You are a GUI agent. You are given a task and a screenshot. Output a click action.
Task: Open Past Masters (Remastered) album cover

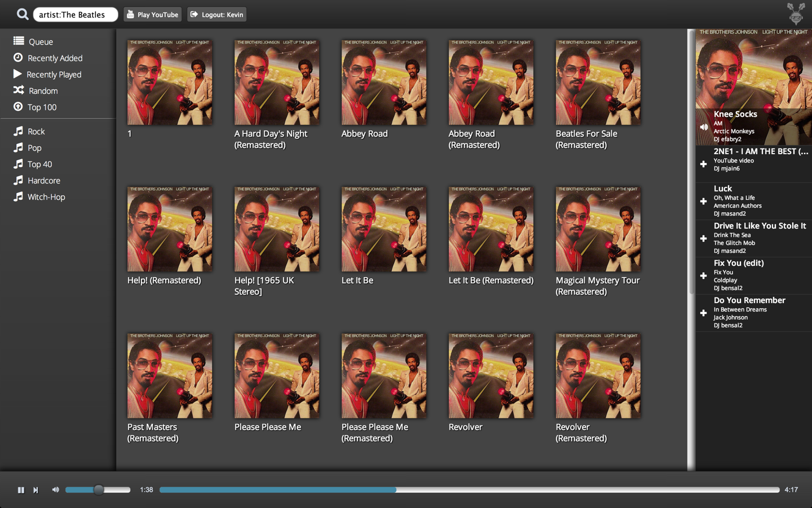170,376
